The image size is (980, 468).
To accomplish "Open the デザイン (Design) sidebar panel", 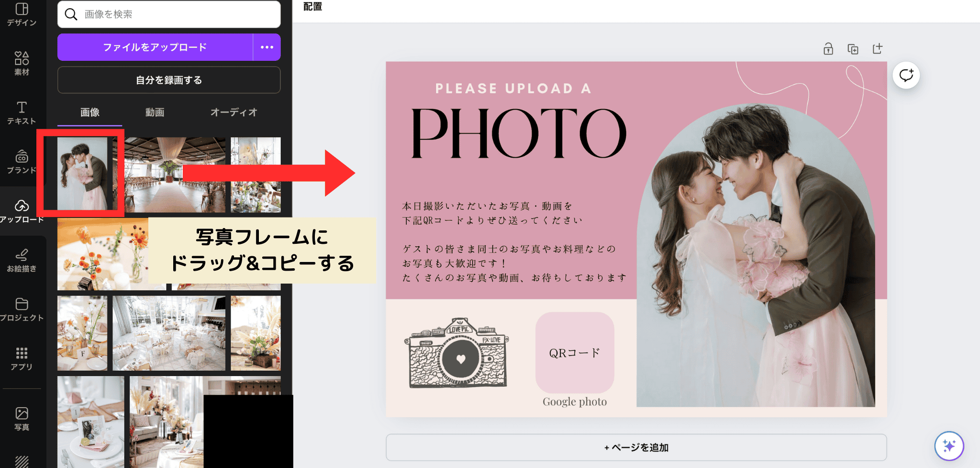I will [x=22, y=14].
